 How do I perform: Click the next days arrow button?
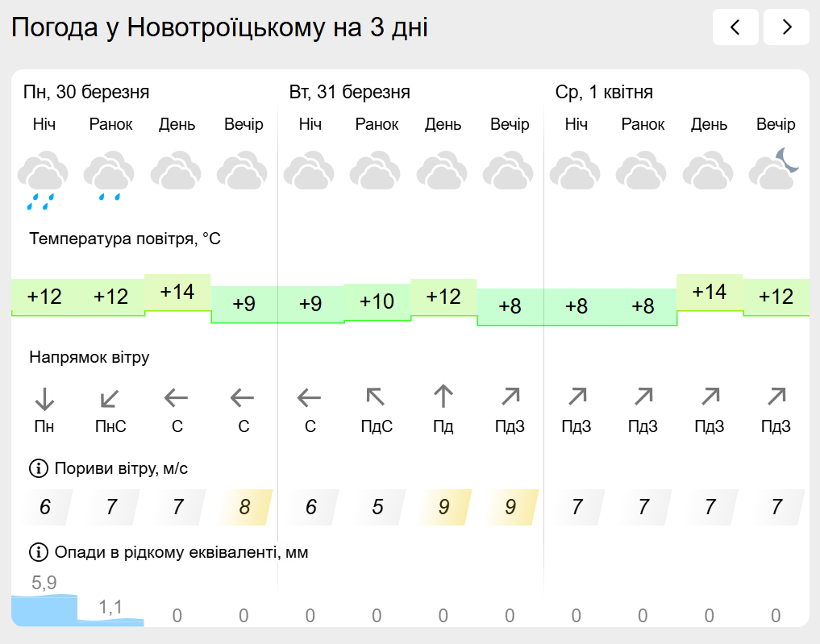tap(786, 27)
